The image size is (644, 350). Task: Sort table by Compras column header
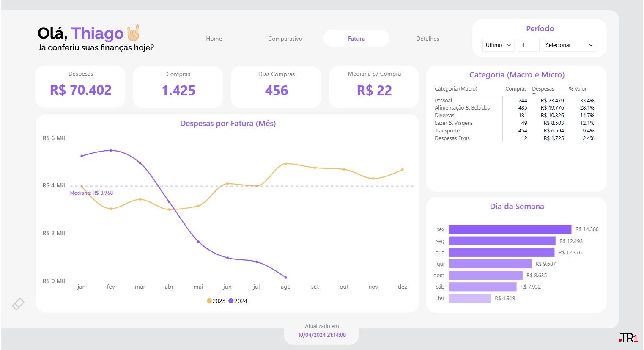click(x=516, y=89)
